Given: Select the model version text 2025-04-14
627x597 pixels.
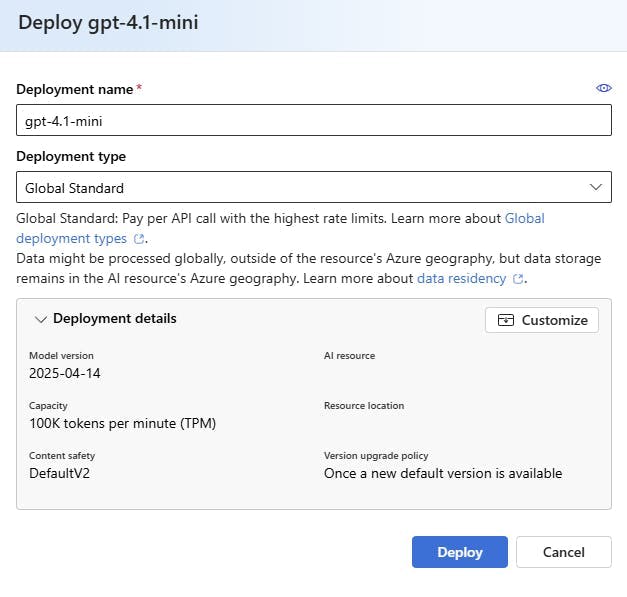Looking at the screenshot, I should point(65,373).
